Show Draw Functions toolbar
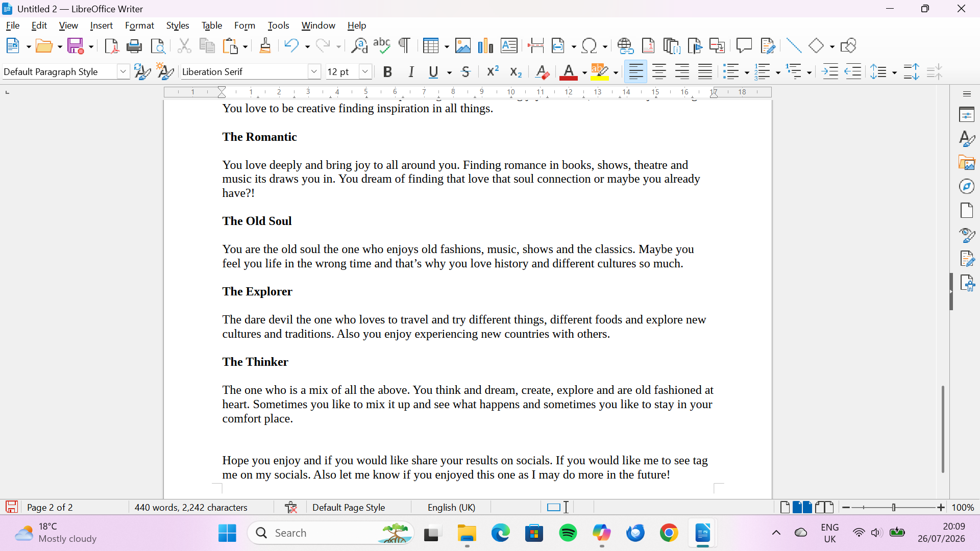 (848, 46)
